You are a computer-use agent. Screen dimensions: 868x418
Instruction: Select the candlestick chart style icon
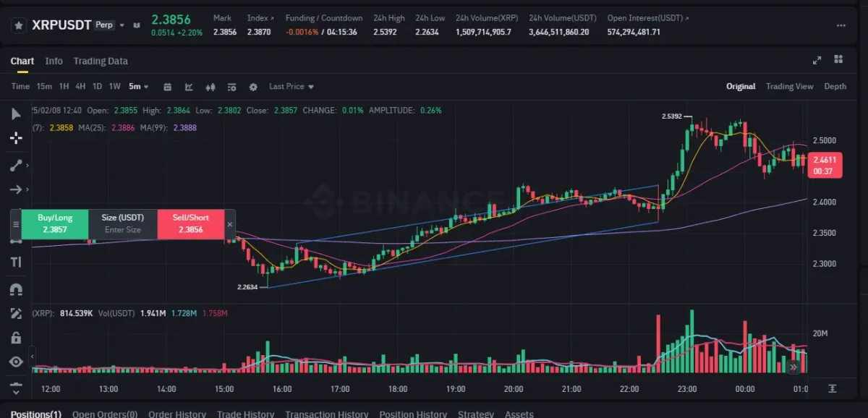tap(210, 87)
